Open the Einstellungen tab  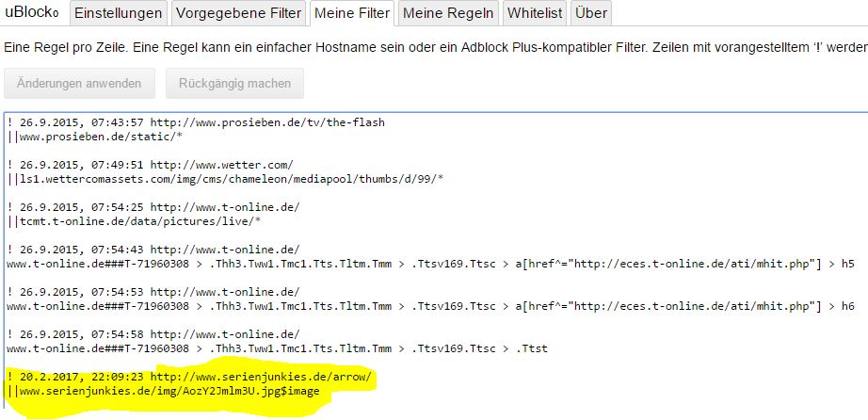point(119,13)
